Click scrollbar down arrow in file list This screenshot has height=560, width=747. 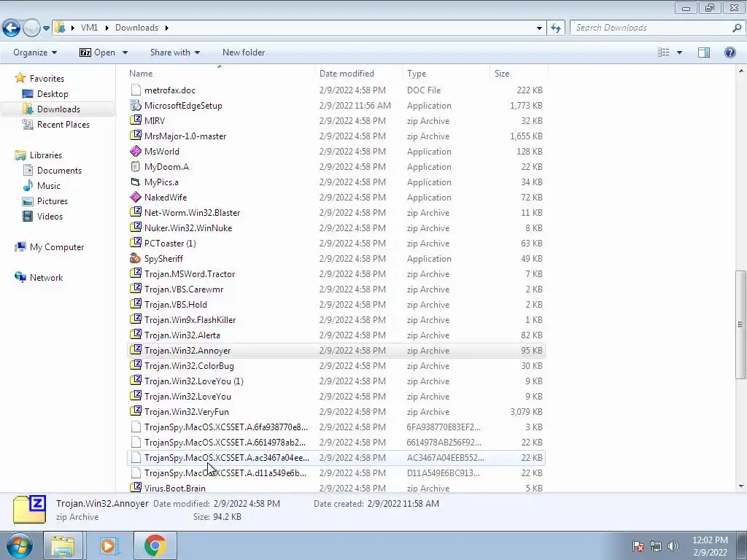pyautogui.click(x=741, y=486)
